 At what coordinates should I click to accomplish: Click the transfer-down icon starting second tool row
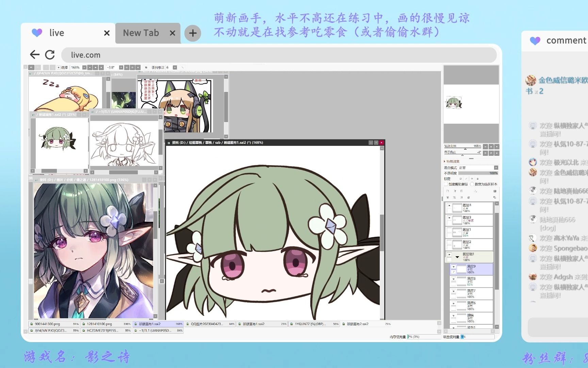[447, 198]
